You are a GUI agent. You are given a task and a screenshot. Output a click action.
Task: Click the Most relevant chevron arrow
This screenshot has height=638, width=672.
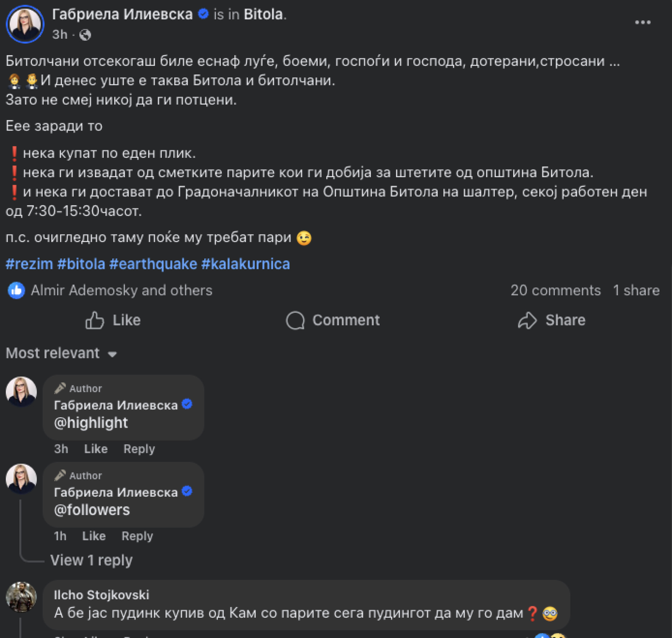(x=112, y=354)
